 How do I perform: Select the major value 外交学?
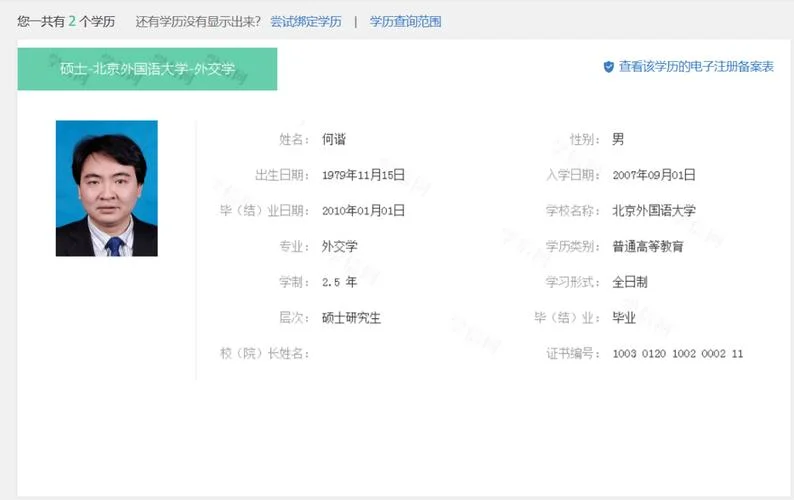click(x=340, y=247)
